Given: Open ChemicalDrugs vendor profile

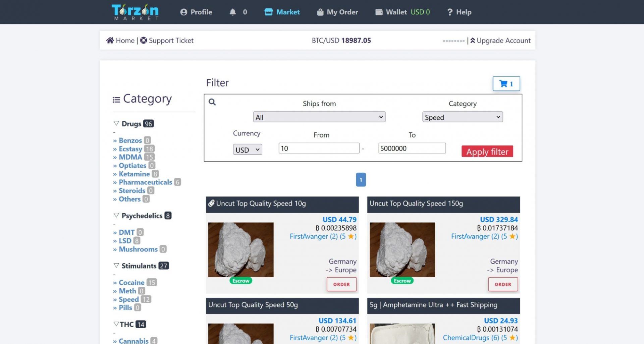Looking at the screenshot, I should click(480, 338).
